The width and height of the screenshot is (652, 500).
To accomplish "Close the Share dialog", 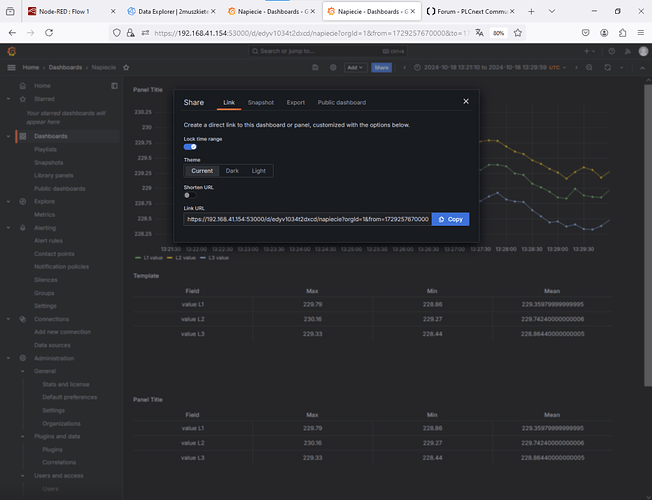I will click(465, 101).
